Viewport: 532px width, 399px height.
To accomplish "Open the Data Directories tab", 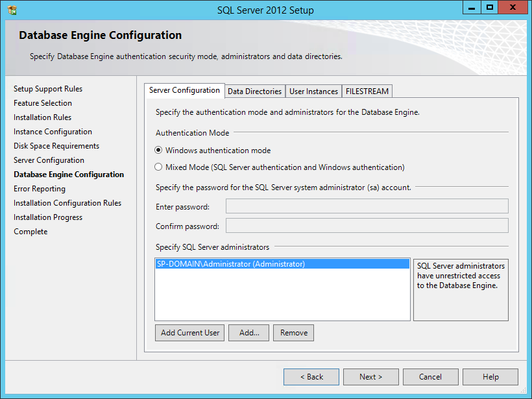I will [255, 91].
